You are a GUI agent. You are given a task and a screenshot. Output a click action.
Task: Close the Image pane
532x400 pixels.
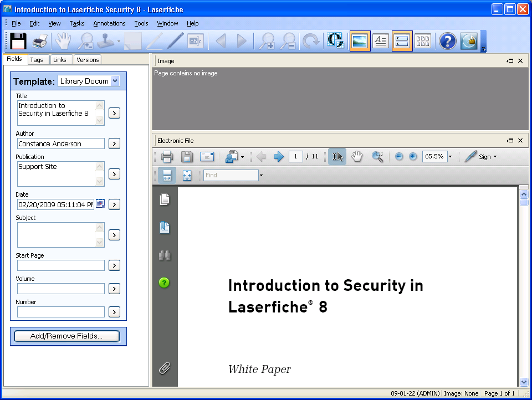[x=520, y=61]
